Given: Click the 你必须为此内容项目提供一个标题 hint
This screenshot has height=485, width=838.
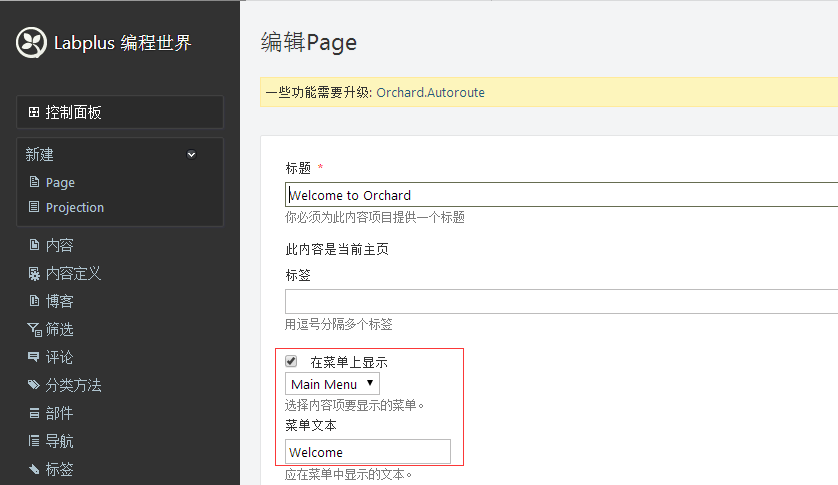Looking at the screenshot, I should coord(375,217).
